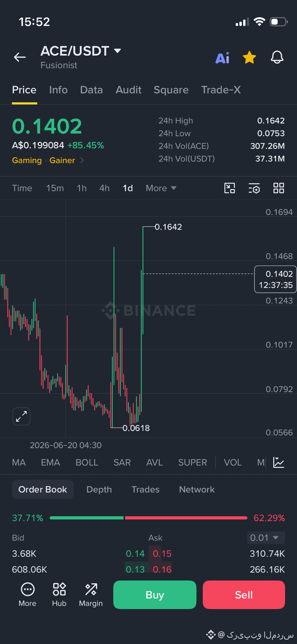Toggle the MA indicator
The height and width of the screenshot is (644, 297).
pyautogui.click(x=19, y=463)
